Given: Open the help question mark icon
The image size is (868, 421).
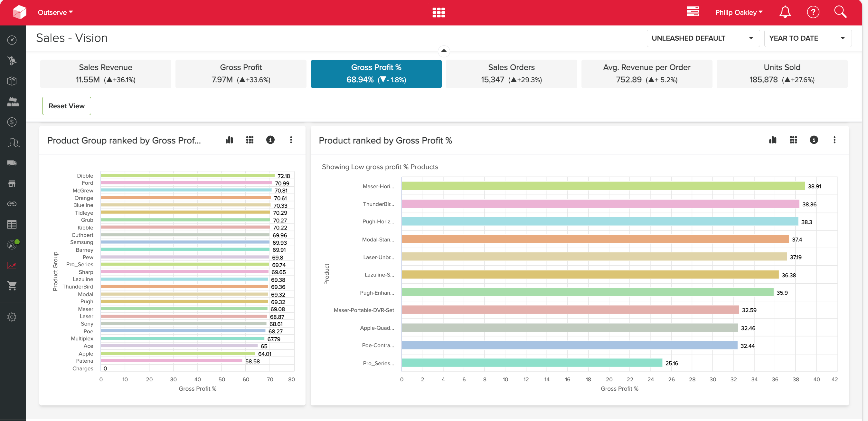Looking at the screenshot, I should 813,12.
